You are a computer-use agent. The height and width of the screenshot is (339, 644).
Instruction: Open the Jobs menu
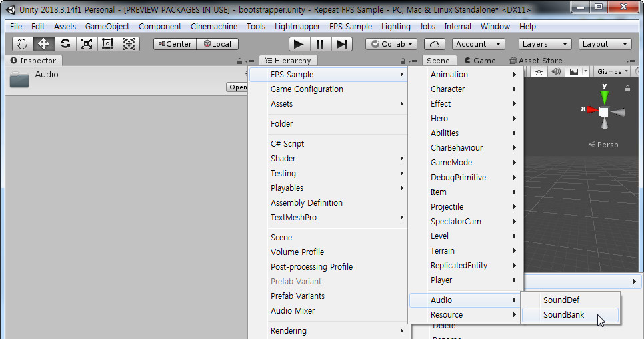pyautogui.click(x=427, y=26)
